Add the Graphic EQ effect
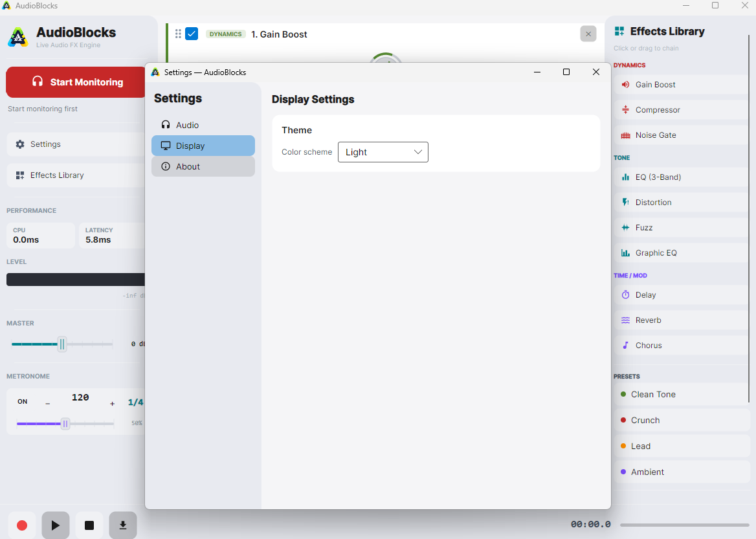 (682, 252)
